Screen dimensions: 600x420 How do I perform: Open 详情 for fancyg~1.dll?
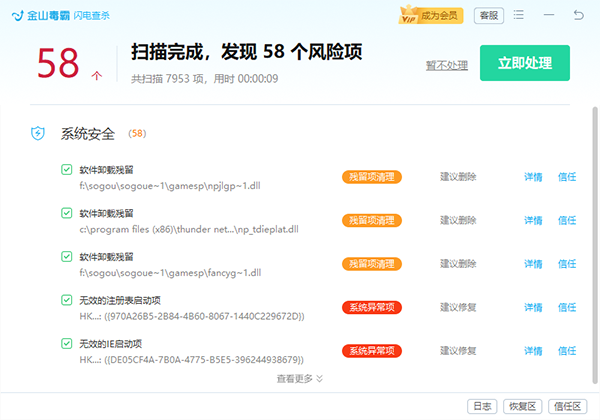coord(533,264)
